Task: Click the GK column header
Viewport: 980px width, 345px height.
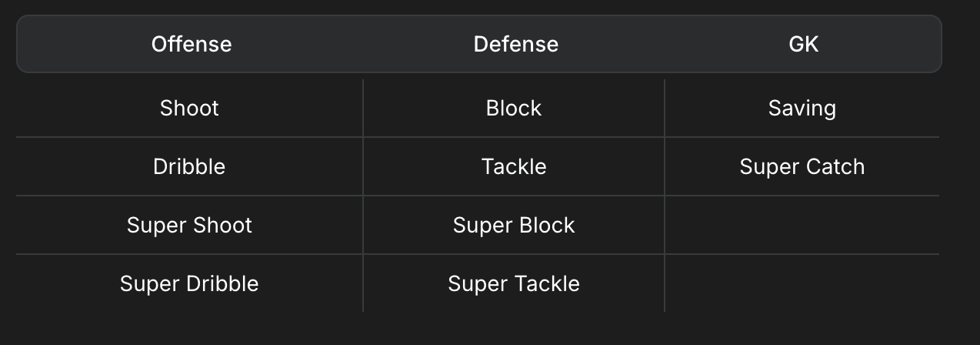Action: pyautogui.click(x=803, y=44)
